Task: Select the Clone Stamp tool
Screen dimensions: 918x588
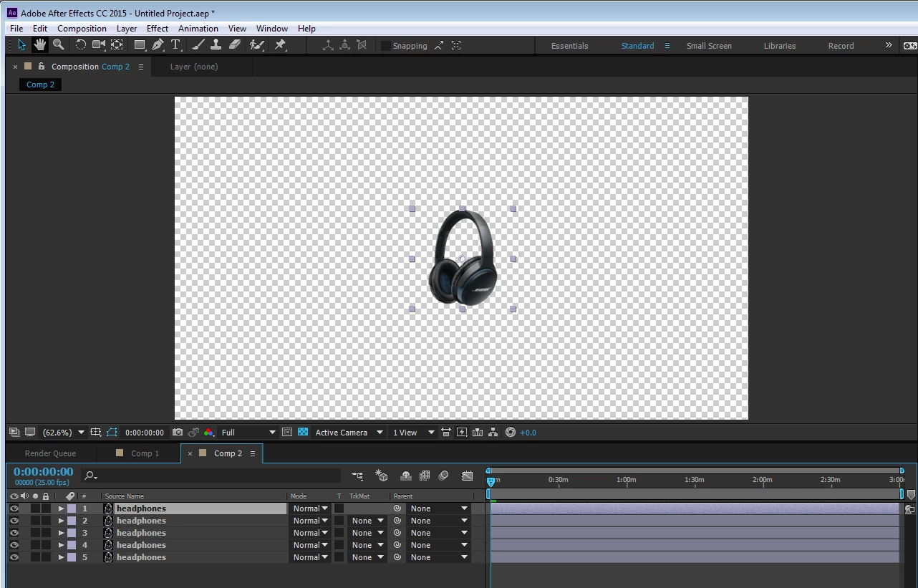Action: tap(216, 44)
